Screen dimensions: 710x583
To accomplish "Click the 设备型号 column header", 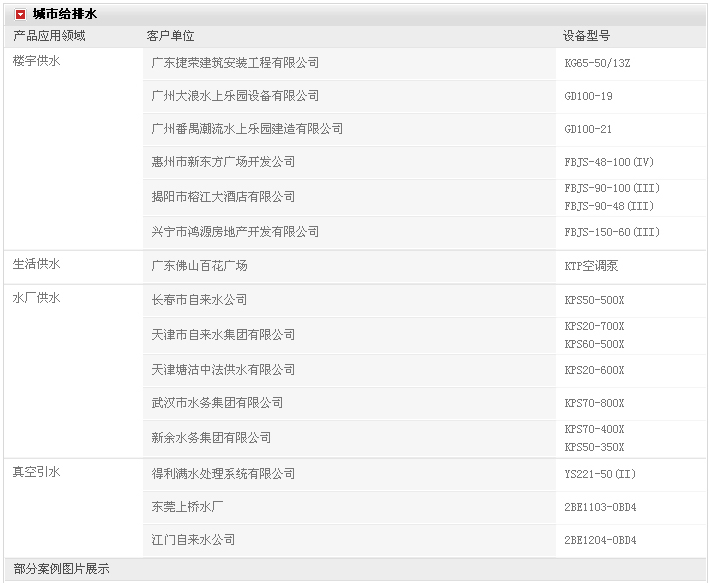I will coord(586,36).
